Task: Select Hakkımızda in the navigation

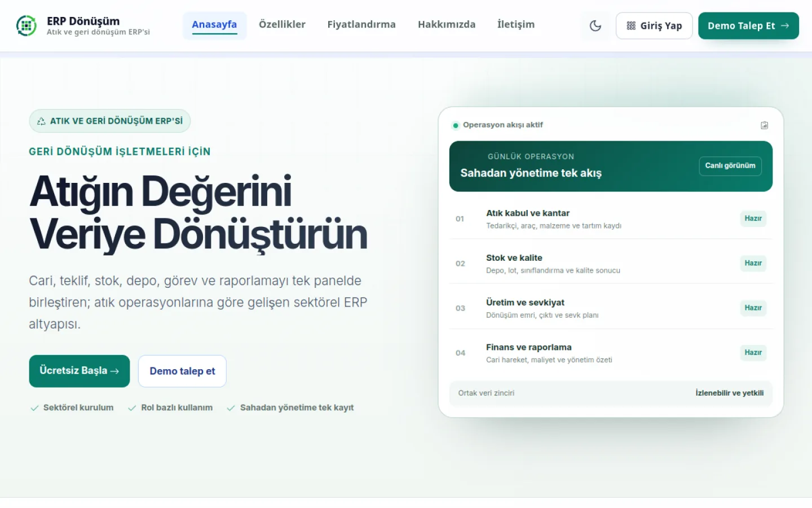Action: click(447, 24)
